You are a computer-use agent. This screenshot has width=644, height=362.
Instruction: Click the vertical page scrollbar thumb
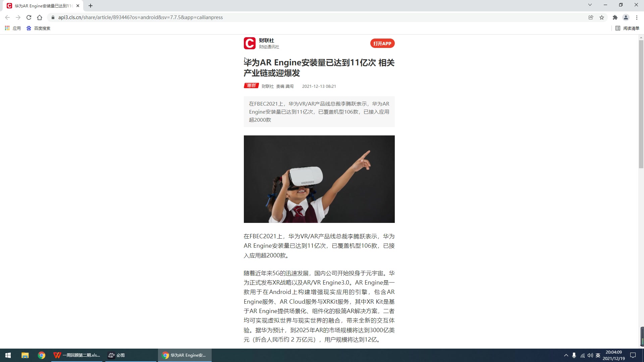coord(641,104)
